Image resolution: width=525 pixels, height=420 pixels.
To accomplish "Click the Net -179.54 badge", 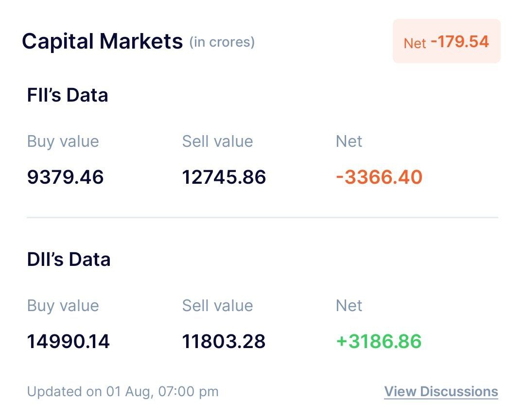I will click(447, 41).
